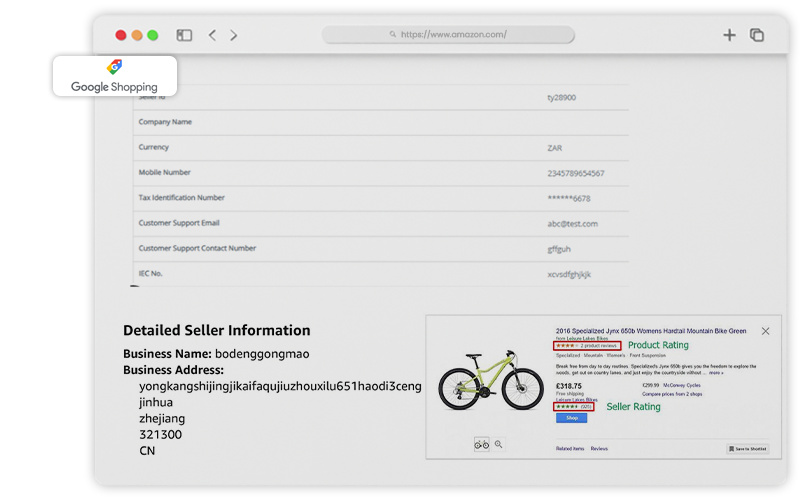Click the city line jinhua
This screenshot has height=500, width=800.
pos(156,403)
